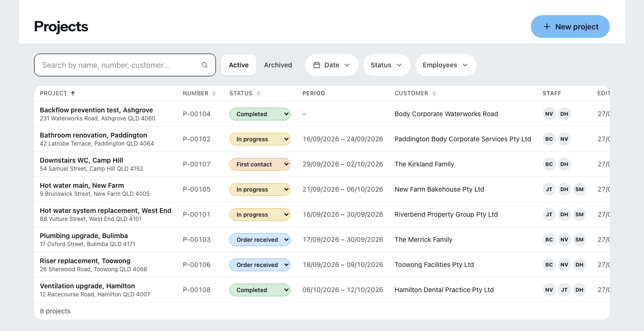Open Ventilation upgrade, Hamilton project
Screen dimensions: 644x331
click(87, 286)
